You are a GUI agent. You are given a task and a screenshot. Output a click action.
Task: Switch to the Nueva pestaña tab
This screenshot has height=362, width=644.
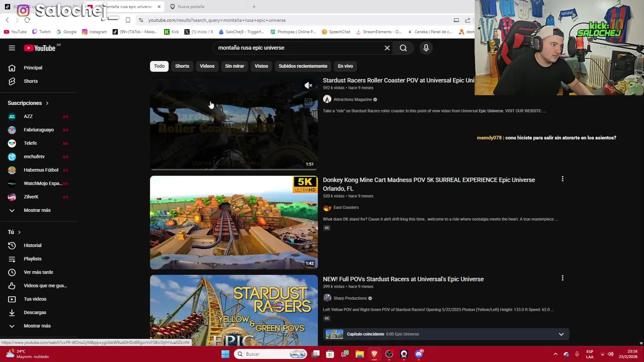(x=191, y=7)
